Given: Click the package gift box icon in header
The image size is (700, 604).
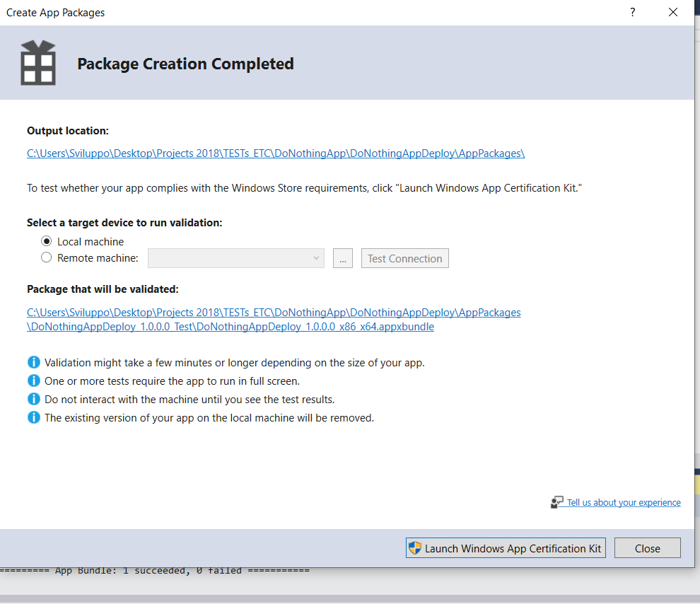Looking at the screenshot, I should (38, 62).
